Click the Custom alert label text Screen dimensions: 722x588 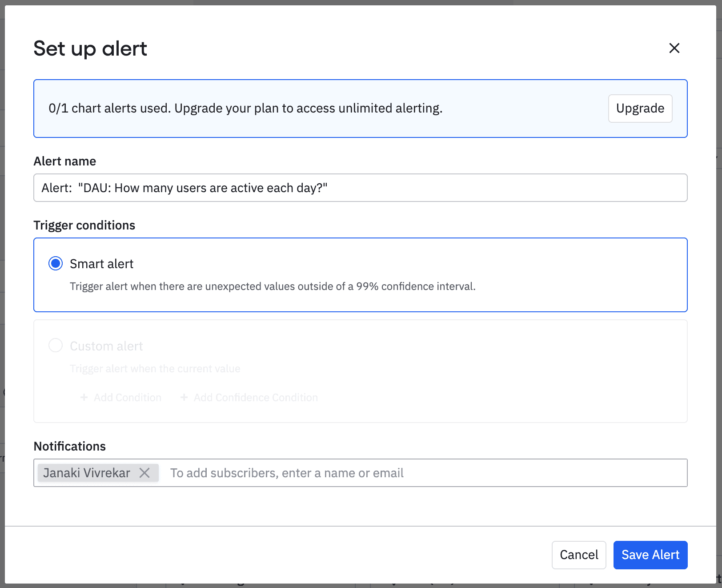[106, 346]
